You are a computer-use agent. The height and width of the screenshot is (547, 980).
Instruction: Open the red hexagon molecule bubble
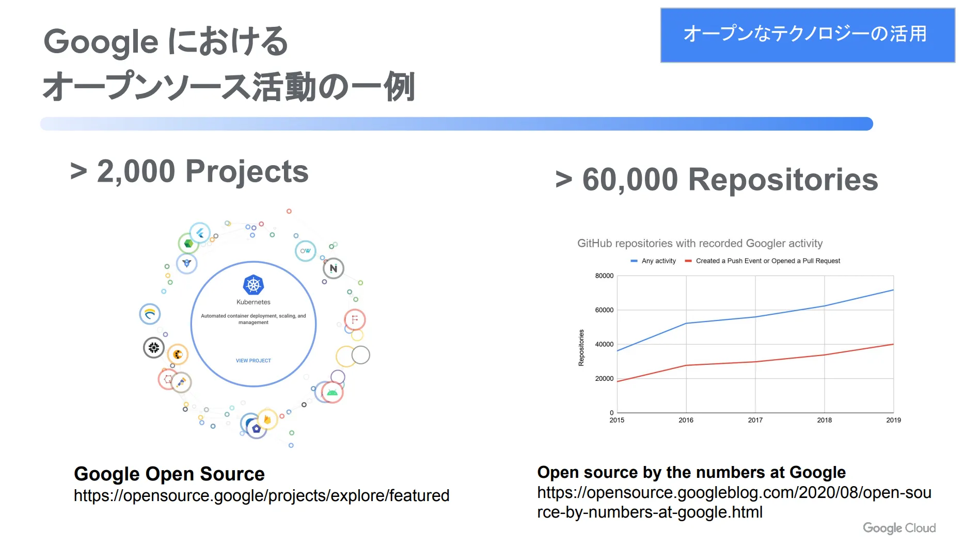click(x=167, y=379)
